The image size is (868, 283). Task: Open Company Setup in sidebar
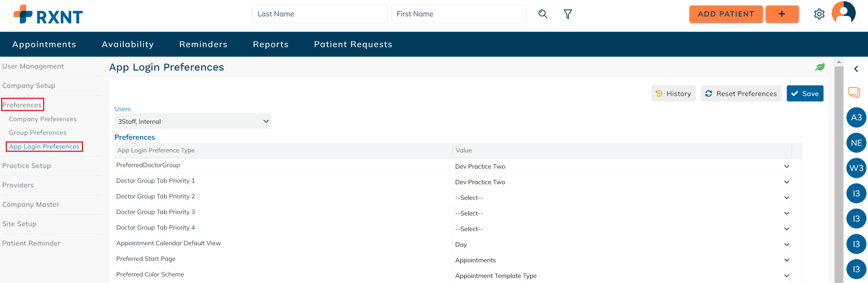point(29,86)
